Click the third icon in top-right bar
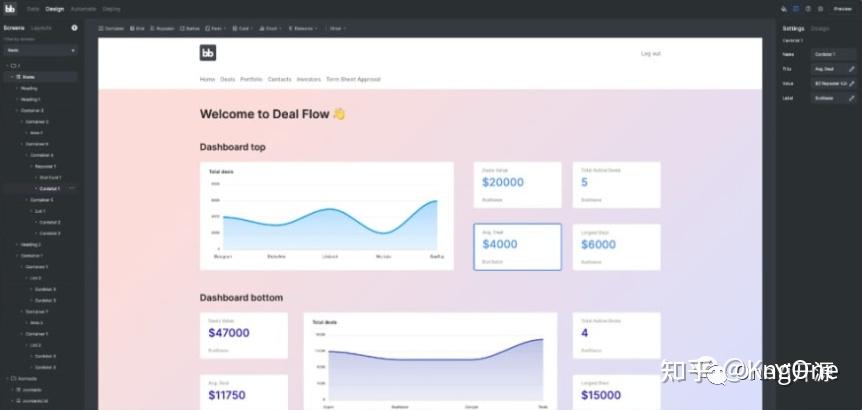862x410 pixels. (808, 9)
